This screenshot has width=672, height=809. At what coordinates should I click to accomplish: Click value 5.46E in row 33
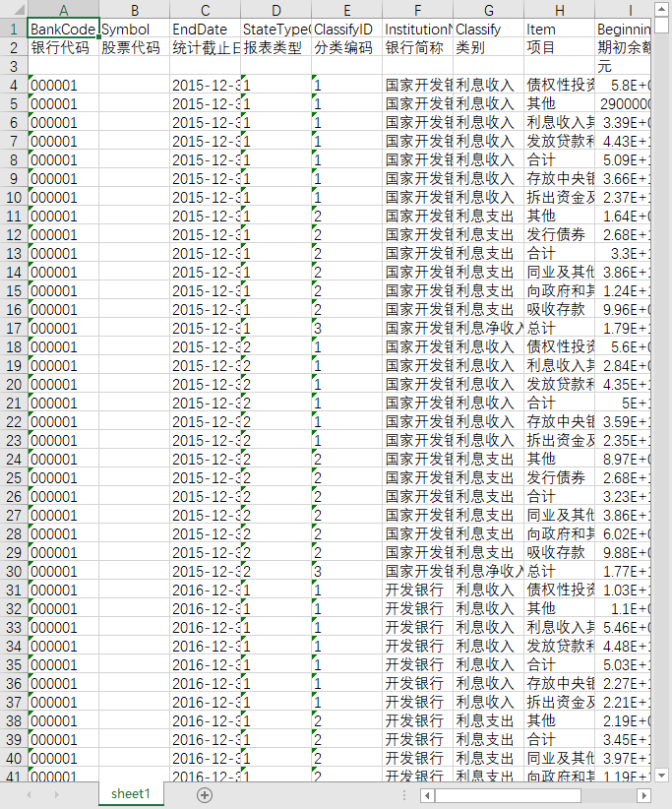[623, 627]
